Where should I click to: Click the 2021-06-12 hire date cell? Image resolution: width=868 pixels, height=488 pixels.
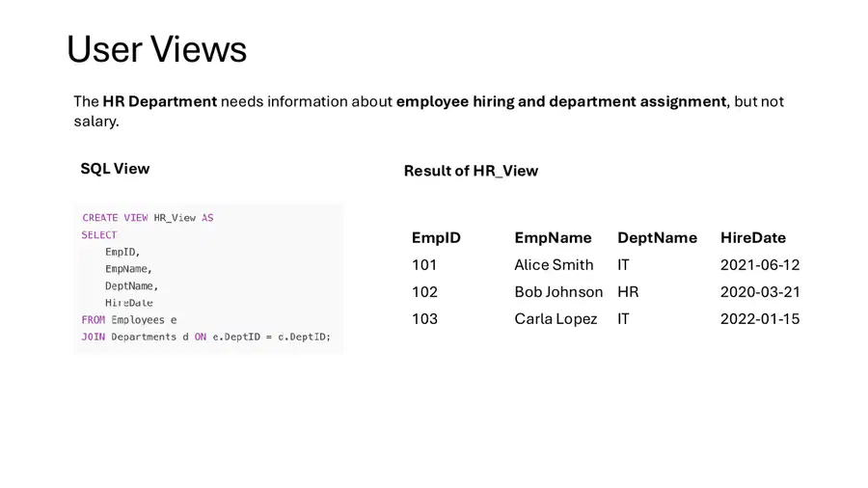760,265
